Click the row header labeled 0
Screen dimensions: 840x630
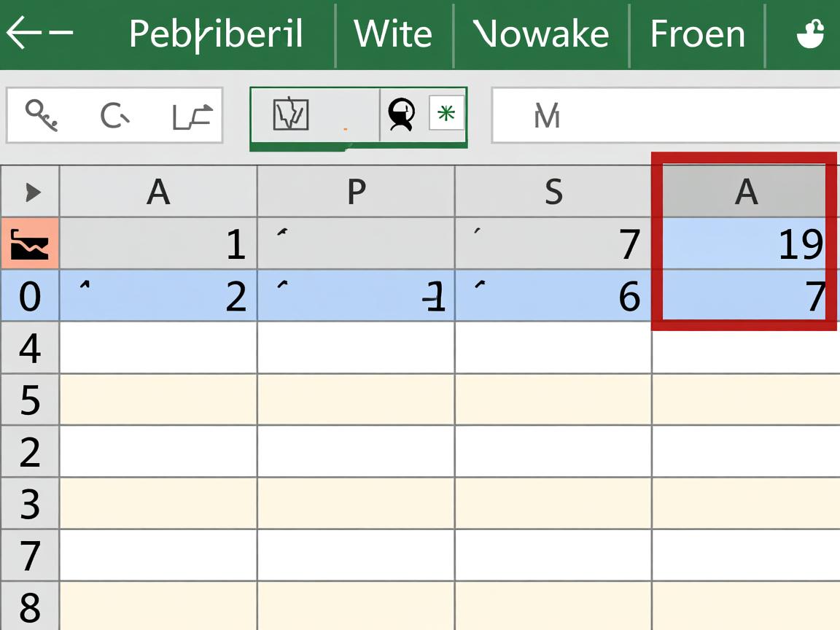[x=30, y=296]
